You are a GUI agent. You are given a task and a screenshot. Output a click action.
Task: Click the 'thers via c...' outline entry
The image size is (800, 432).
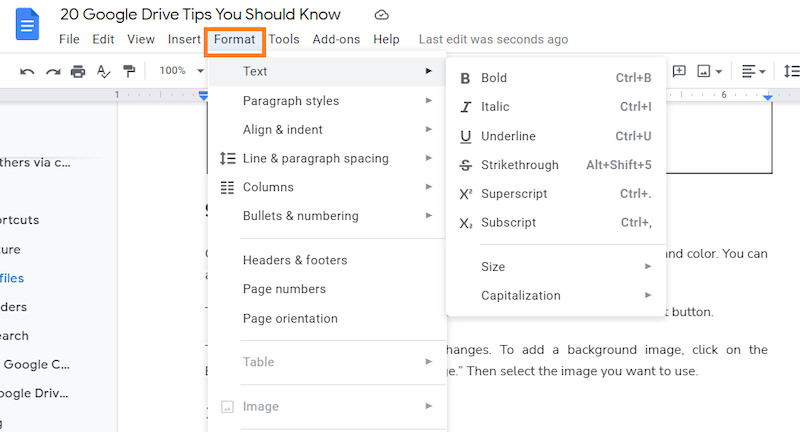coord(35,163)
